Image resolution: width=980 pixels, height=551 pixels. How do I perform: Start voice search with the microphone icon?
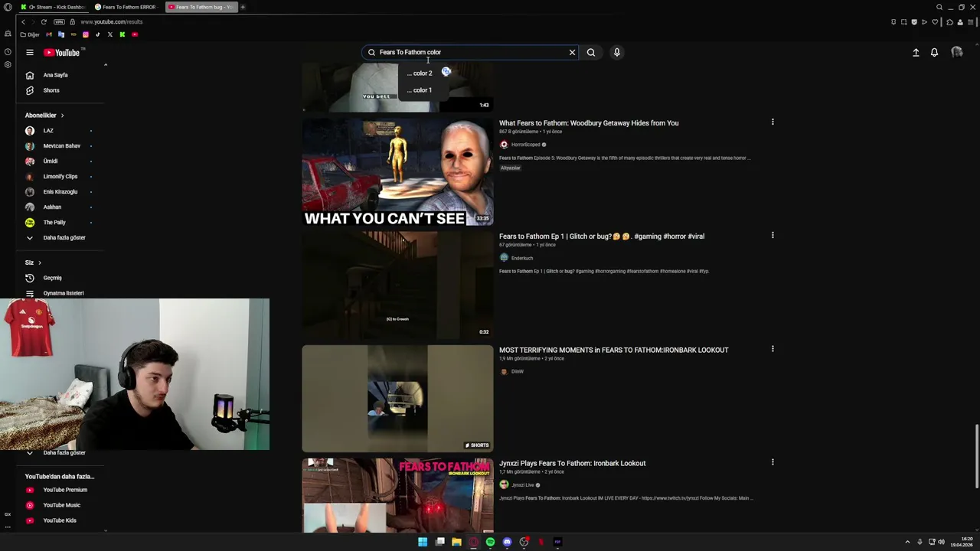click(x=616, y=52)
